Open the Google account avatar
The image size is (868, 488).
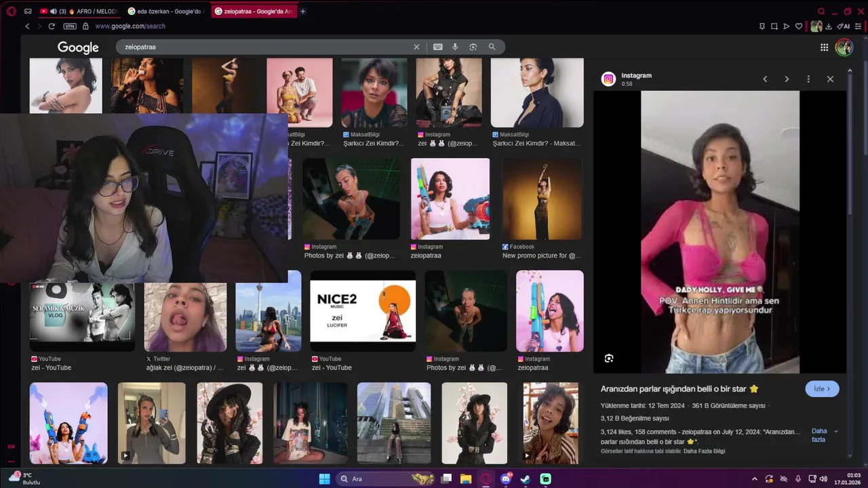click(844, 47)
